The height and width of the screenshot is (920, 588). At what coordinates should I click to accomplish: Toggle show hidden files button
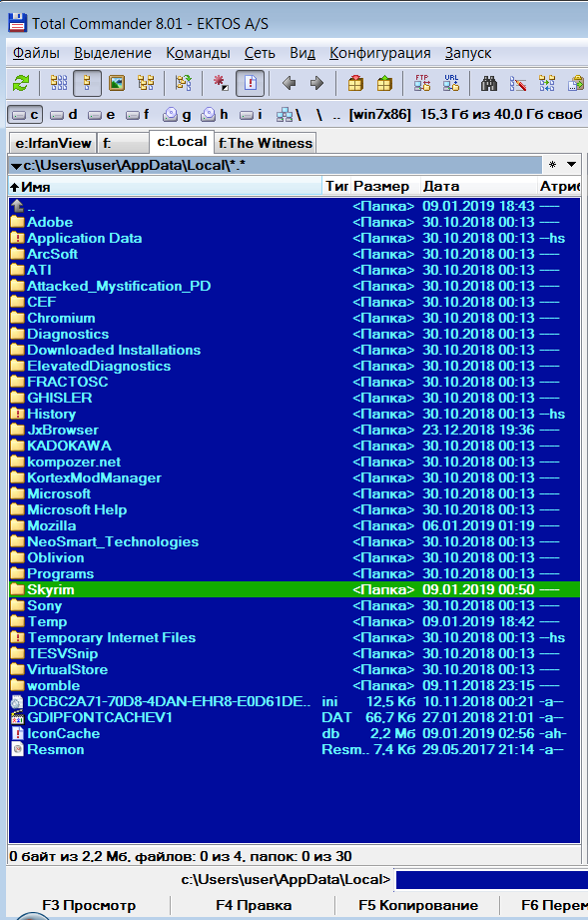[x=251, y=83]
